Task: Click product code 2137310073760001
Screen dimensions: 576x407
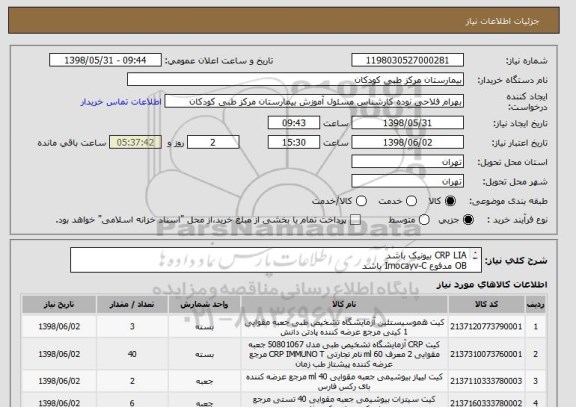Action: coord(486,354)
